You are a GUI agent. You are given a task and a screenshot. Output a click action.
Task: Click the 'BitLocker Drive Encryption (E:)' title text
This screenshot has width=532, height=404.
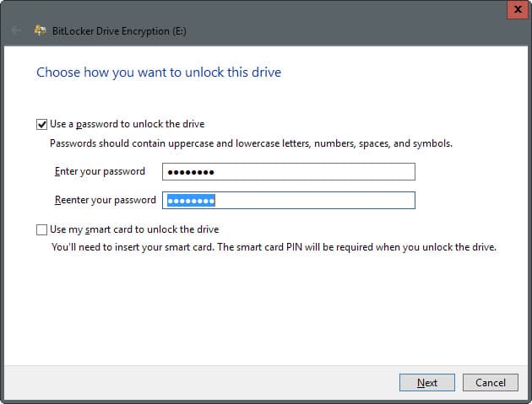[x=119, y=31]
